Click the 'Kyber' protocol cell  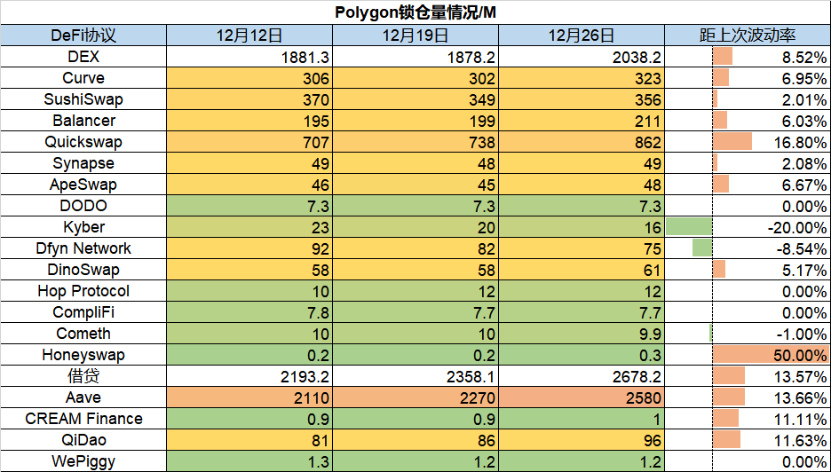click(x=83, y=227)
